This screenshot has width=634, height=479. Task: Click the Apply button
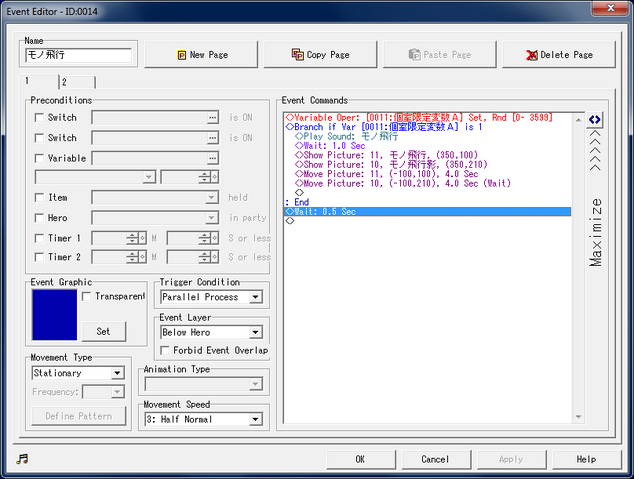pyautogui.click(x=511, y=459)
